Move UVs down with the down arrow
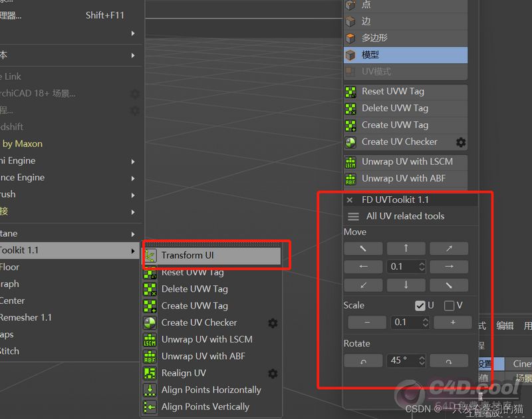The height and width of the screenshot is (419, 532). (x=406, y=285)
